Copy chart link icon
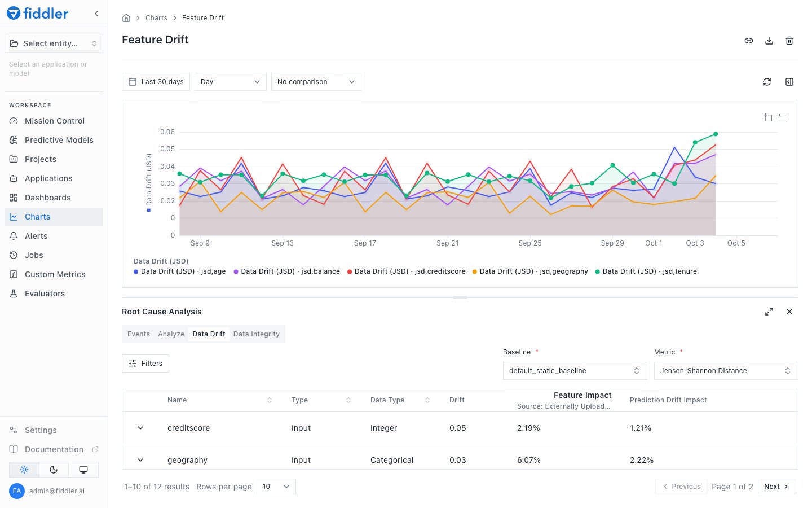The image size is (812, 508). [x=749, y=41]
